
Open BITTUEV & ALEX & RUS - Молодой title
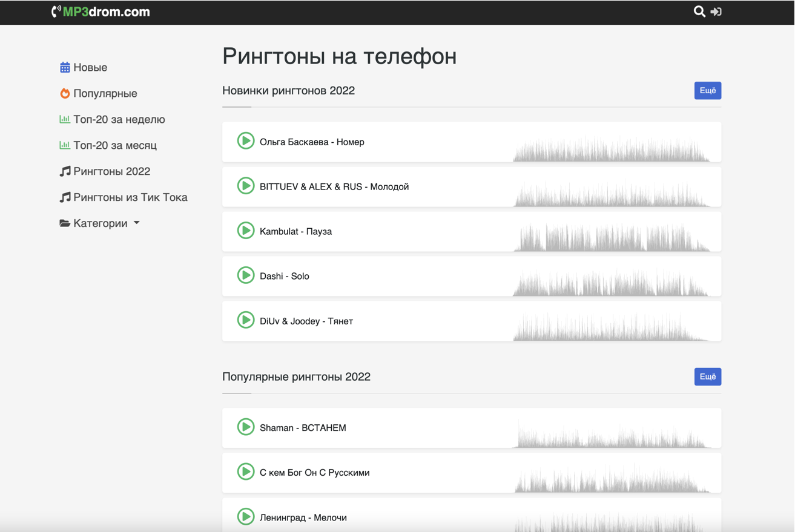(334, 187)
